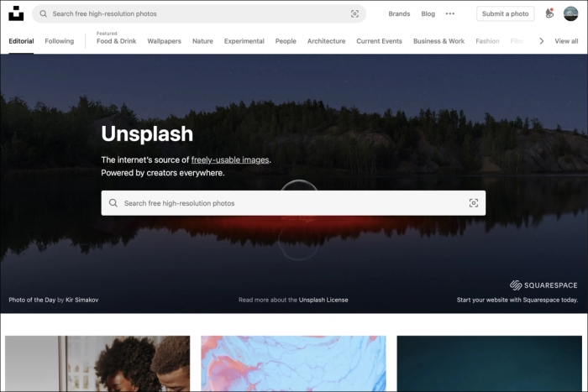This screenshot has width=588, height=392.
Task: Open the Current Events topic
Action: [x=379, y=41]
